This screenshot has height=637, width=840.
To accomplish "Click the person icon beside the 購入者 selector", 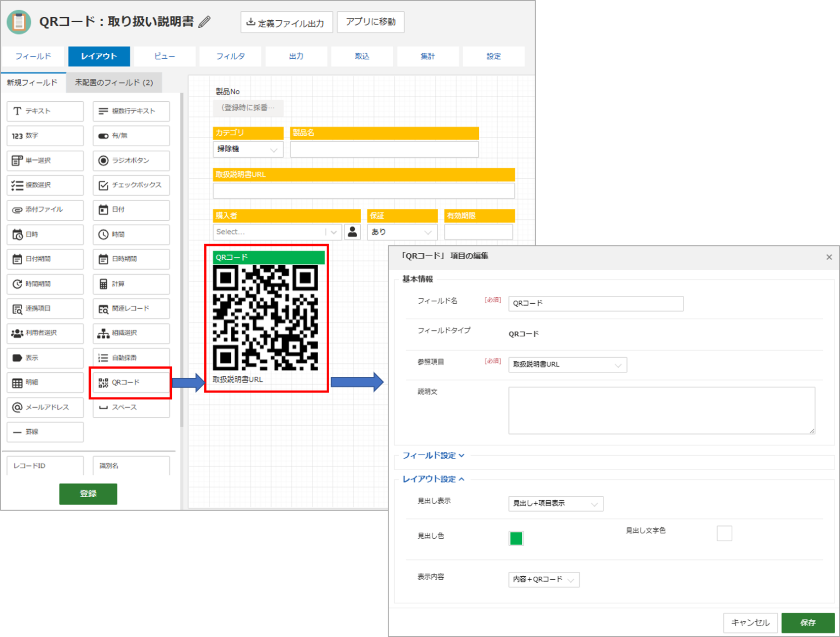I will [x=352, y=232].
